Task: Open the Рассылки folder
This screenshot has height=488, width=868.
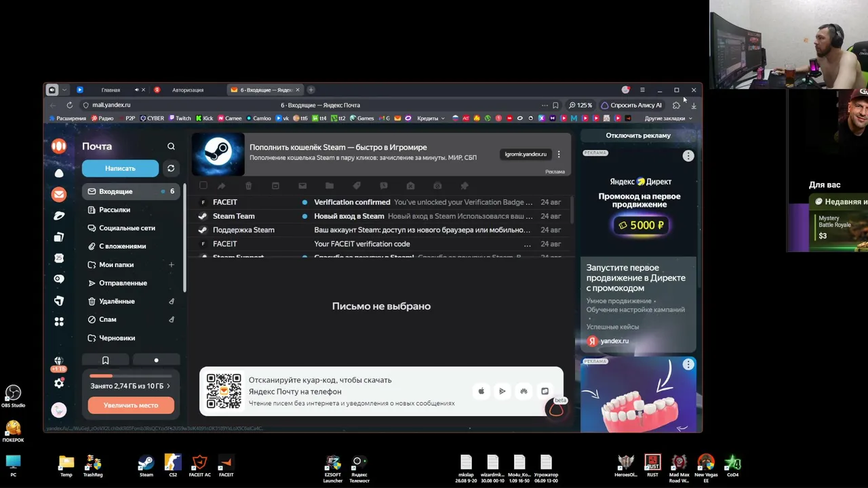Action: 131,210
